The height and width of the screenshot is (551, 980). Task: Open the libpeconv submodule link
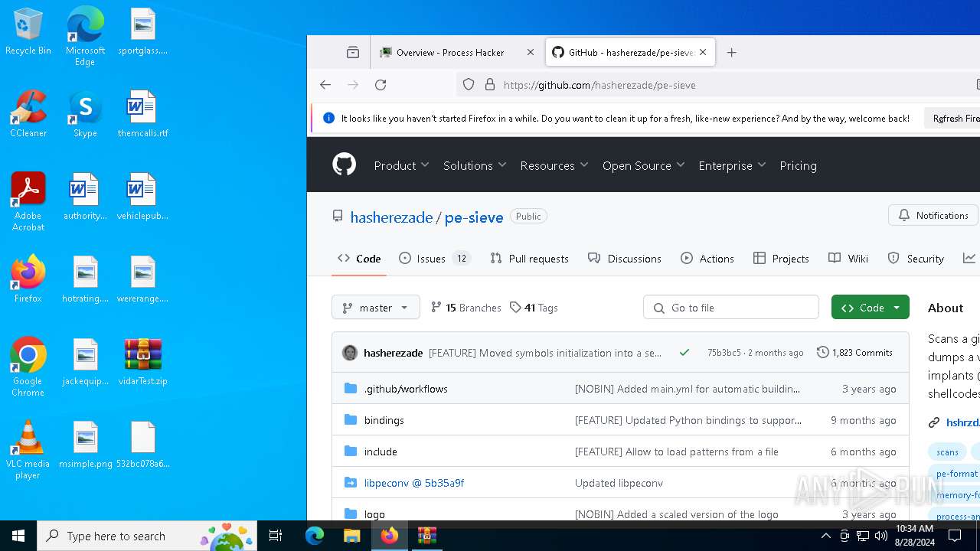coord(414,483)
